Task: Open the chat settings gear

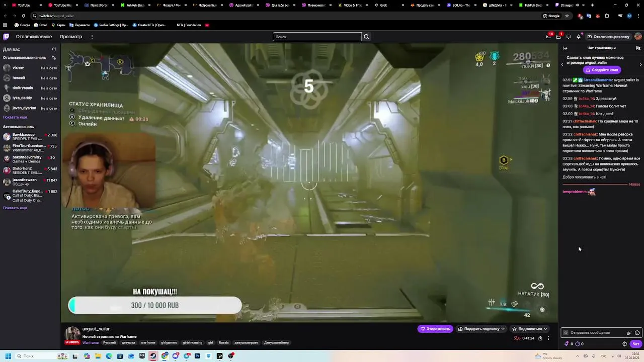Action: 624,344
